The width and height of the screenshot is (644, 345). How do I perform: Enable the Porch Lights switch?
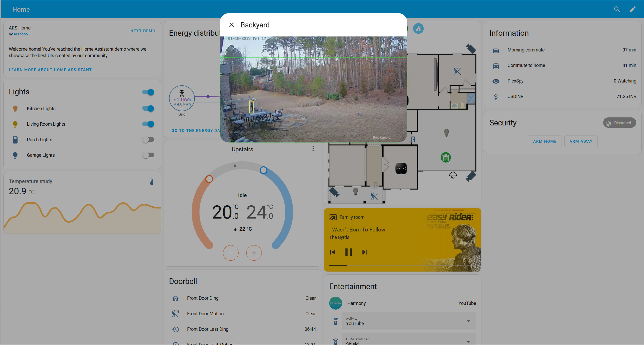click(148, 140)
